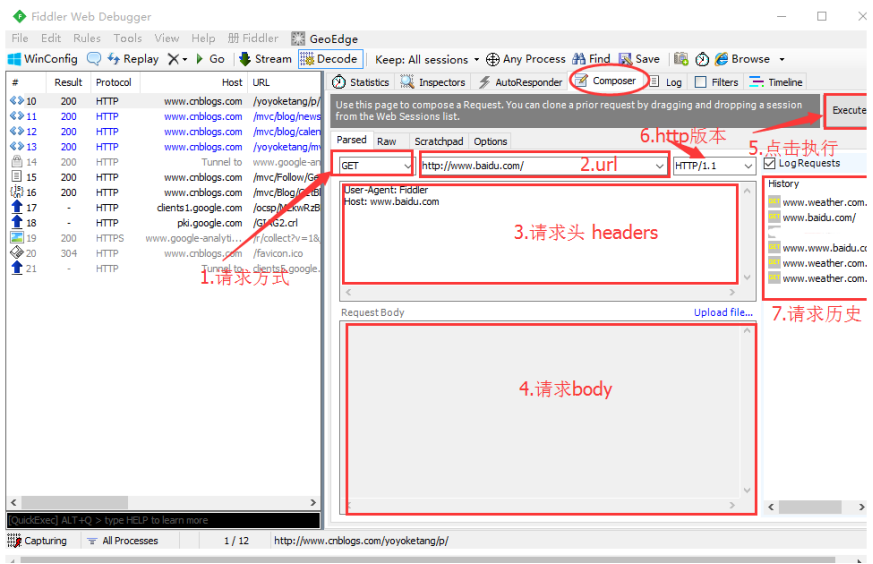Select session 11 /mvc/blog/news row
This screenshot has height=564, width=873.
pos(164,116)
